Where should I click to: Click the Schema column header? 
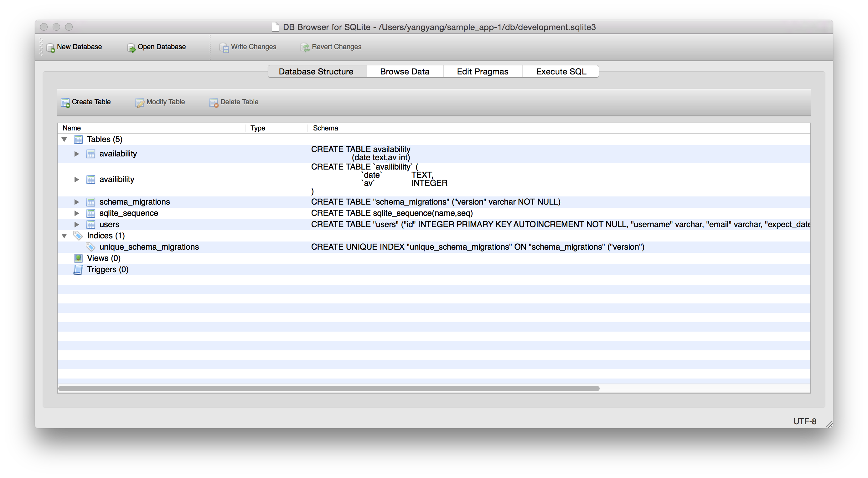point(326,128)
